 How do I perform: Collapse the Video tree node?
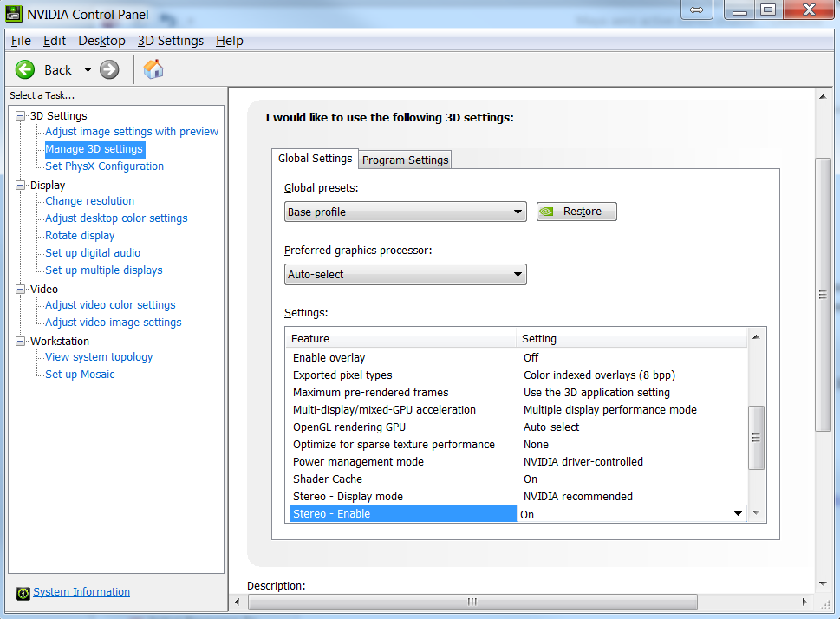[21, 289]
